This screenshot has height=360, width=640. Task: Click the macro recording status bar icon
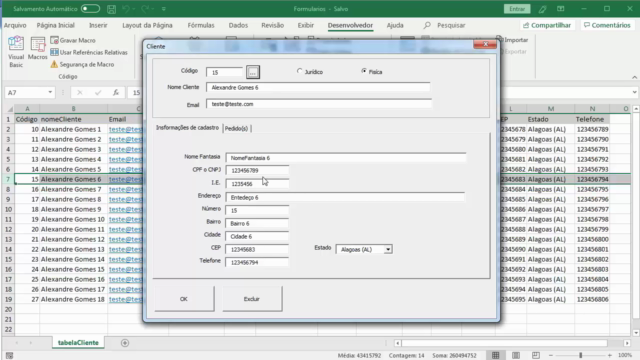point(9,356)
